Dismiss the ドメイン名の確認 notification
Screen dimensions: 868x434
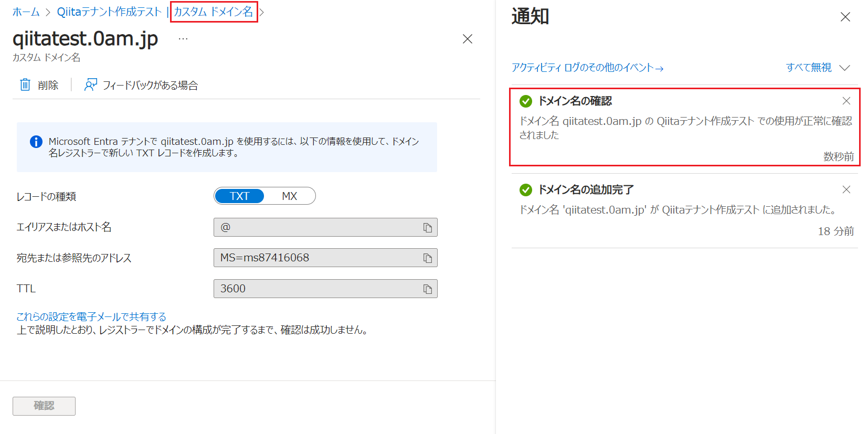tap(846, 101)
